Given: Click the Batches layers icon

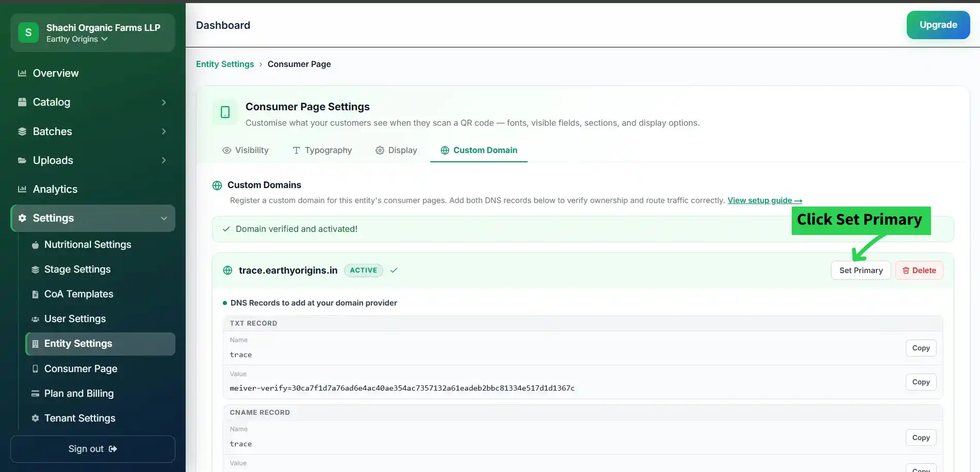Looking at the screenshot, I should tap(22, 131).
